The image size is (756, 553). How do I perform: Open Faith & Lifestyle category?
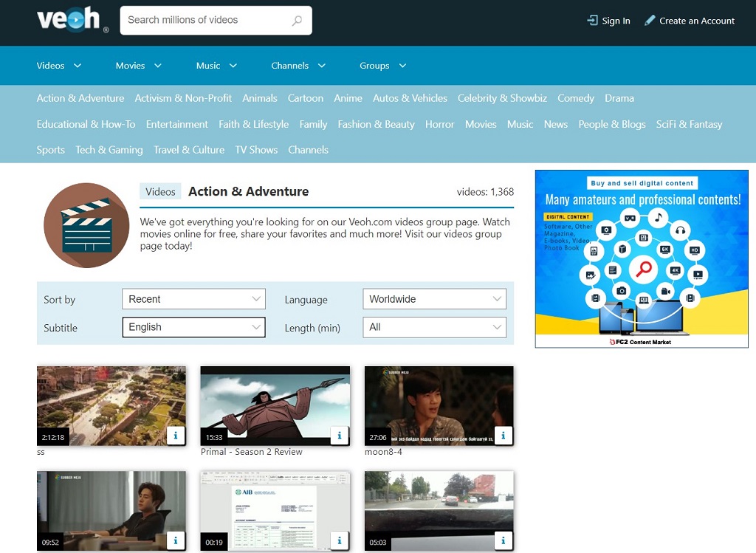click(x=254, y=124)
